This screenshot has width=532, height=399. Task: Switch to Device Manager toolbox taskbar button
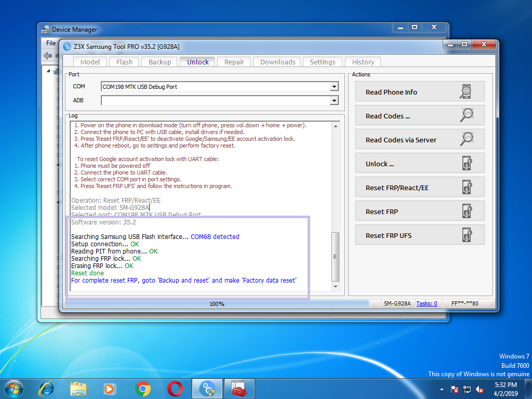coord(239,389)
